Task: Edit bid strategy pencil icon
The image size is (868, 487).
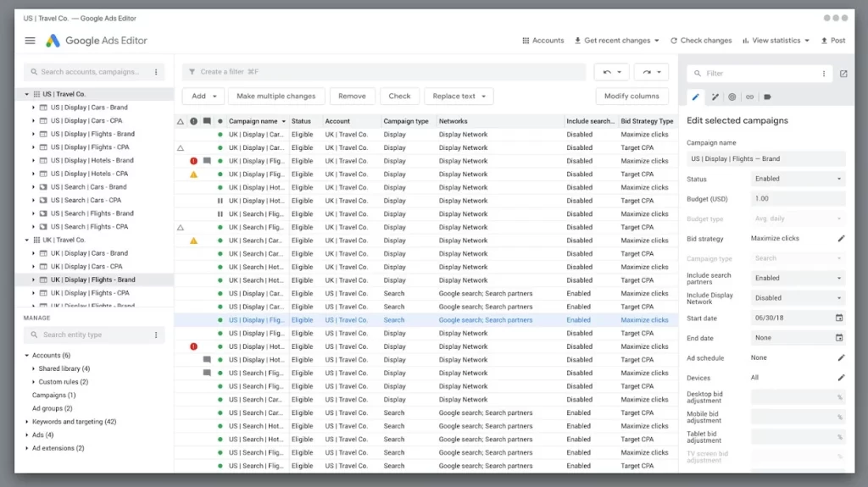Action: [x=841, y=239]
